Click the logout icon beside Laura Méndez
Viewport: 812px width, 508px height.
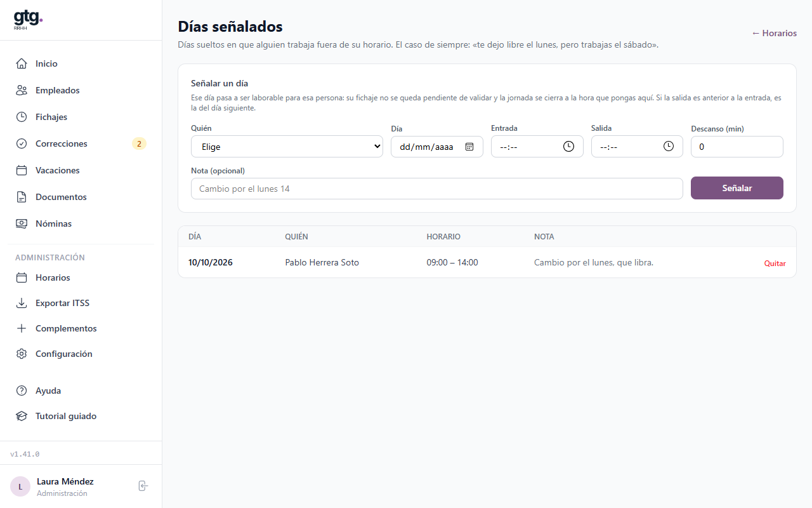coord(143,486)
